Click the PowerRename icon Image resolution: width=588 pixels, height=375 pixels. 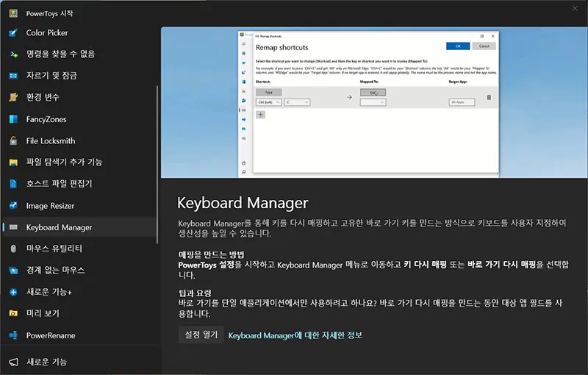(13, 335)
